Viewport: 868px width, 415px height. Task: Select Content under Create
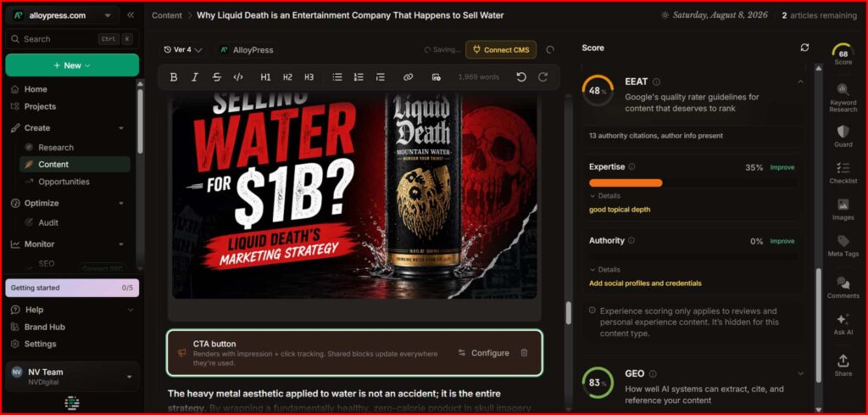[x=75, y=164]
